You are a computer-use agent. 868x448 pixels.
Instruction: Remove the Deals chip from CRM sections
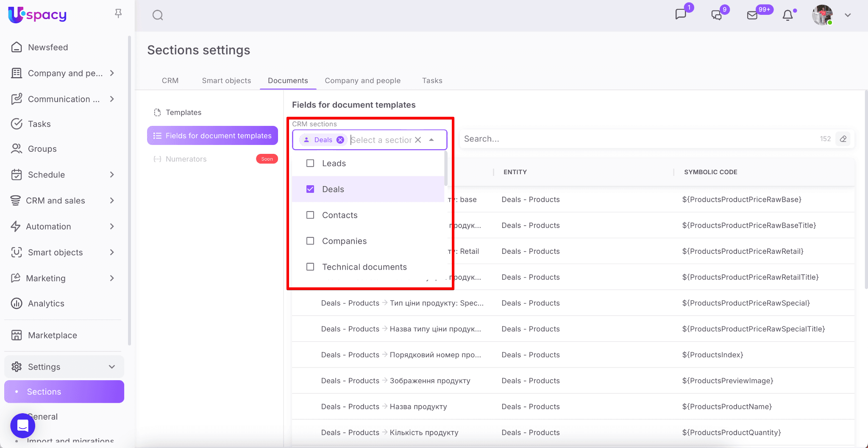340,140
